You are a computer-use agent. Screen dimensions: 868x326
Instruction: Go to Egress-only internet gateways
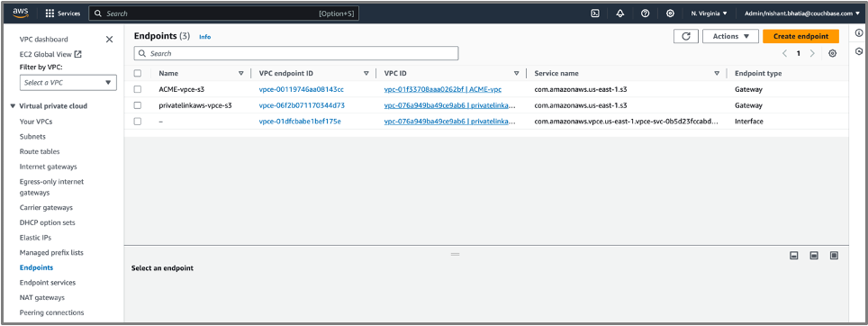click(51, 187)
